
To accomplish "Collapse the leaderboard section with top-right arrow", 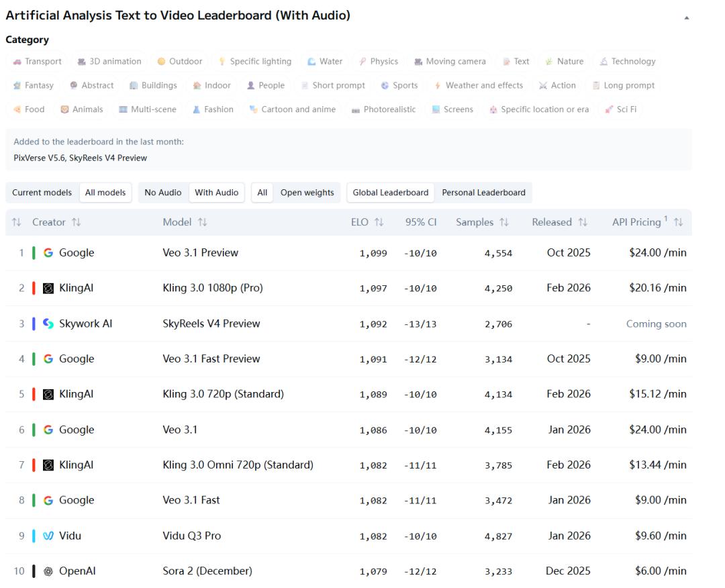I will [x=686, y=18].
